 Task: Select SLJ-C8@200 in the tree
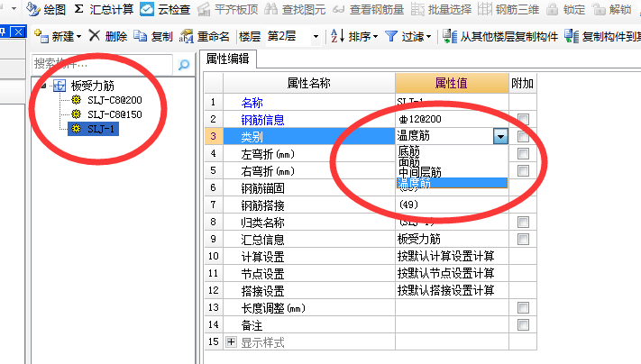114,100
